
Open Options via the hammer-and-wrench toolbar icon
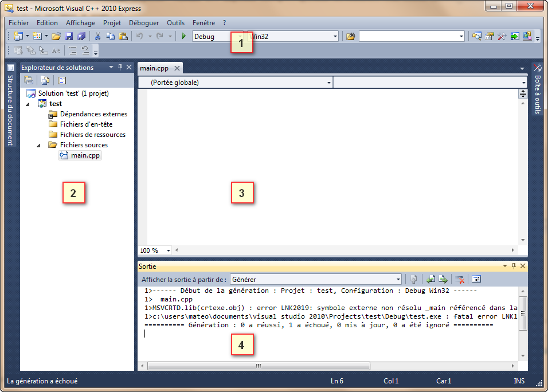pos(502,36)
